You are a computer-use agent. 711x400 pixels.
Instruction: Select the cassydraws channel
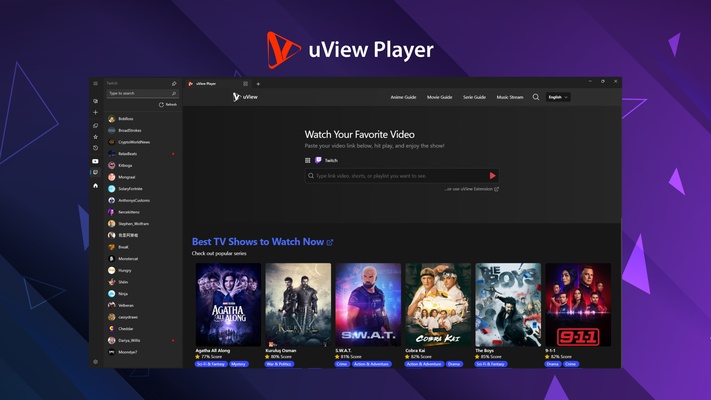(x=142, y=317)
